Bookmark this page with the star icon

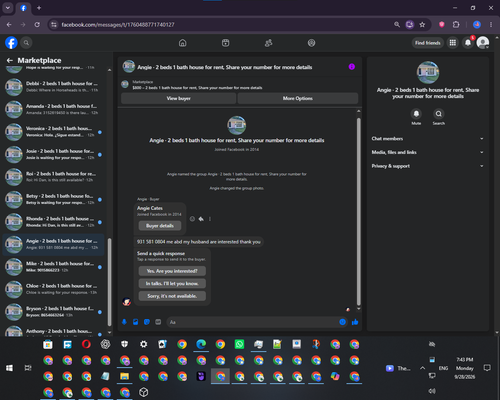click(x=422, y=25)
